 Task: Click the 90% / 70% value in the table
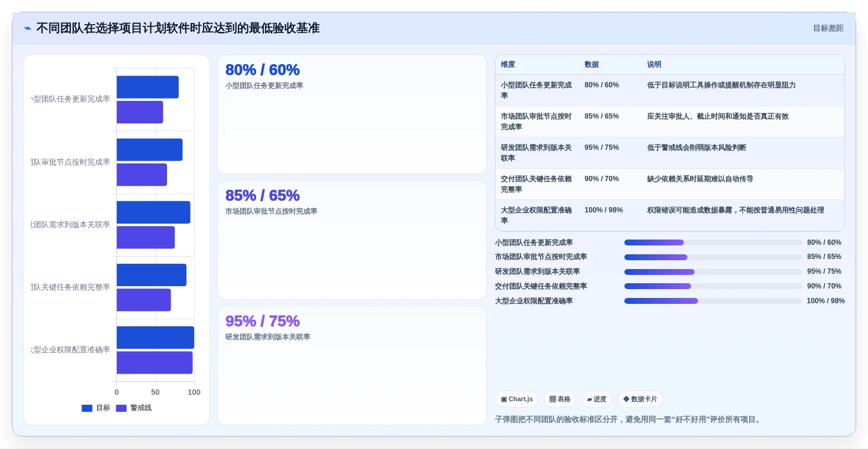[601, 179]
